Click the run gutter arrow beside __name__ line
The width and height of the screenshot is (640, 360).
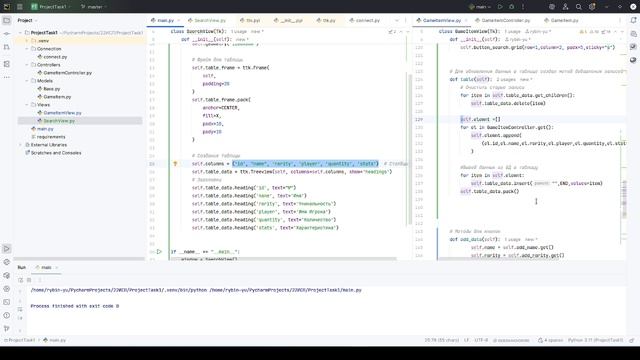coord(159,252)
